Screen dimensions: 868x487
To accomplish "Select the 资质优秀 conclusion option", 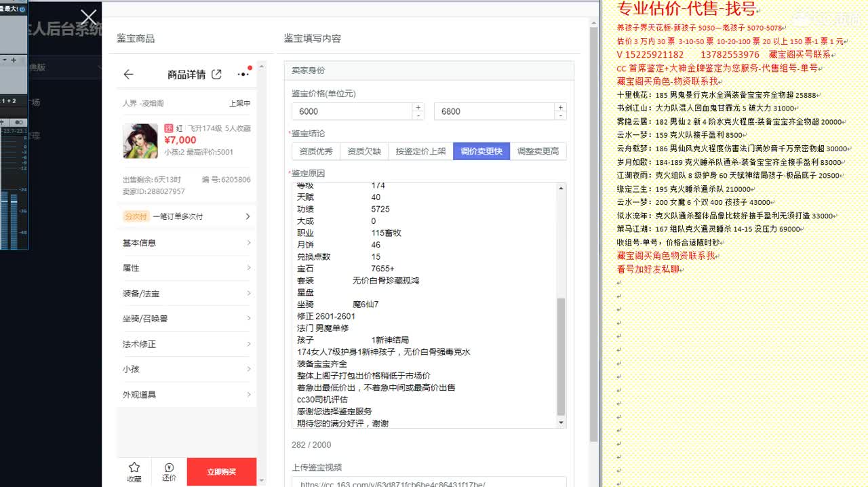I will [x=316, y=151].
